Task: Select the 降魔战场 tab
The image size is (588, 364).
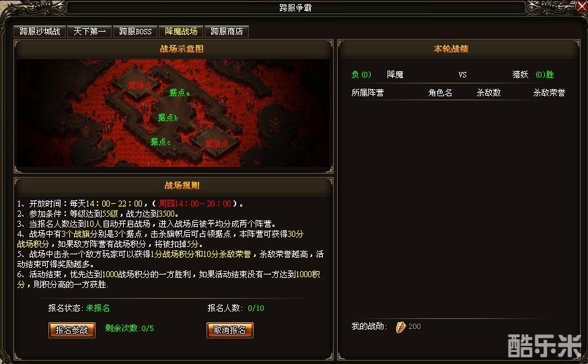Action: point(181,32)
